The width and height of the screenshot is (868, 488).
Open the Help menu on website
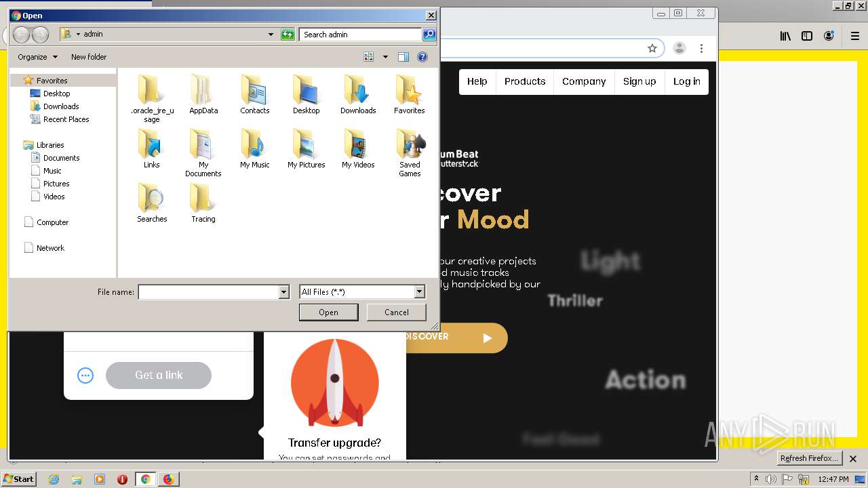[477, 81]
